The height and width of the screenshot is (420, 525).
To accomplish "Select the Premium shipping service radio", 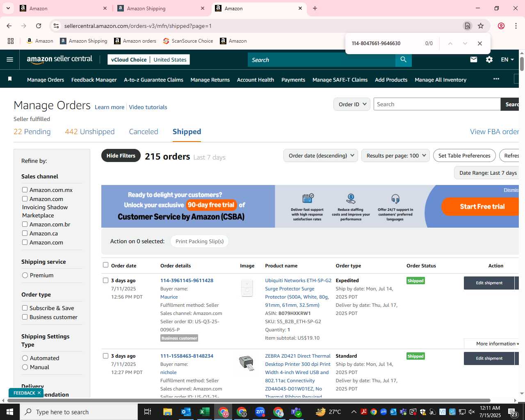I will (25, 275).
